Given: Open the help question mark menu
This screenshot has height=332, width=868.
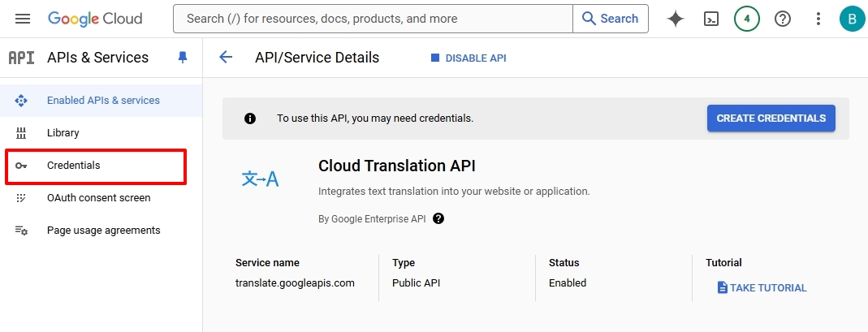Looking at the screenshot, I should (x=782, y=19).
